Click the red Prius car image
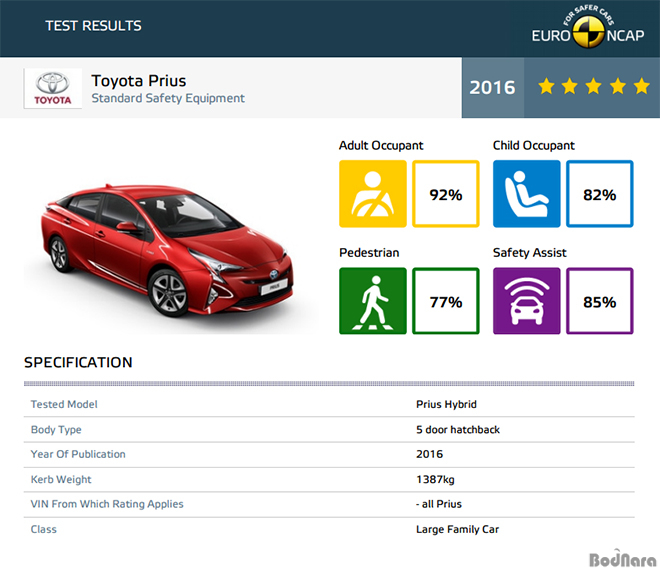This screenshot has width=660, height=570. pyautogui.click(x=167, y=250)
